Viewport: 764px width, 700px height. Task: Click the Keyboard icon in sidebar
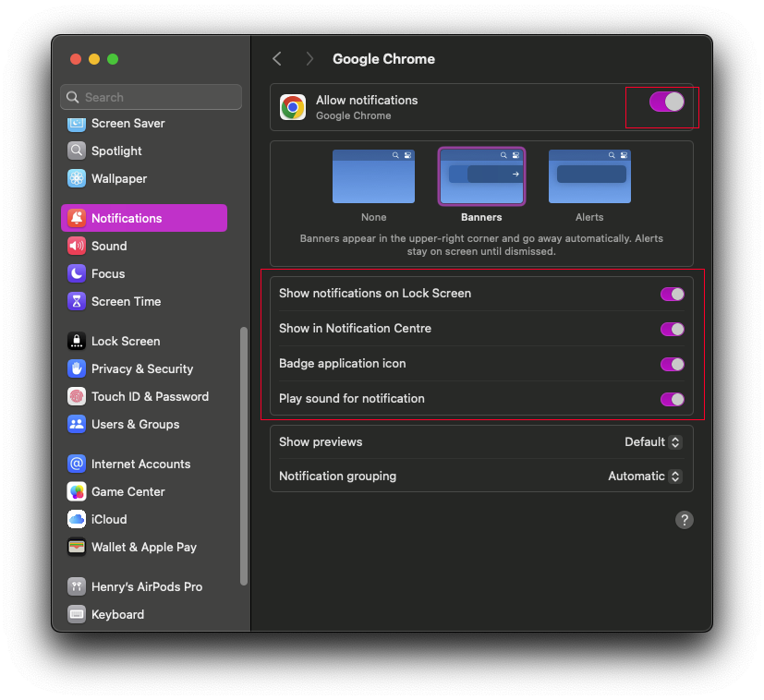click(x=77, y=614)
